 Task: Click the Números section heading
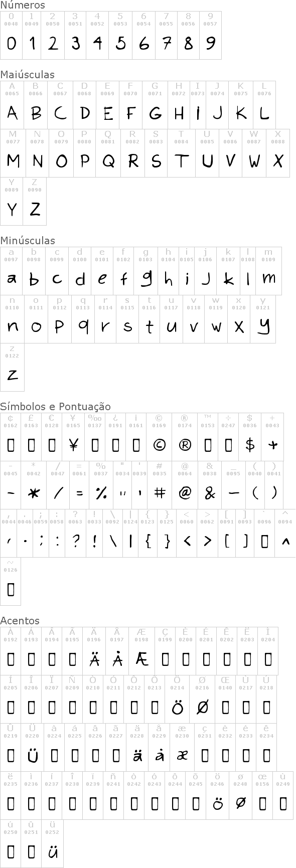(23, 5)
